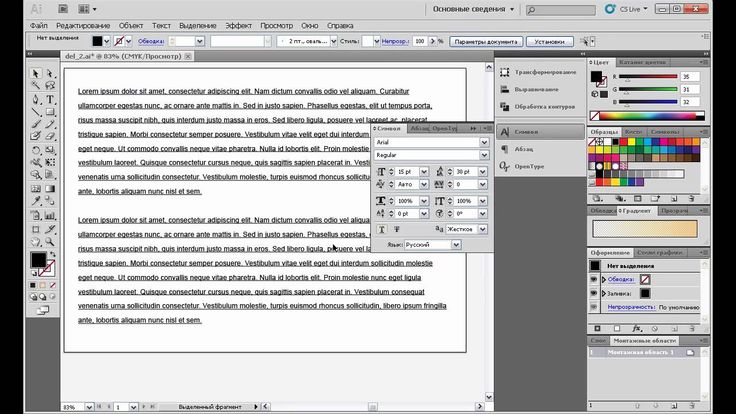Open the Основные сведения workspace dropdown
This screenshot has width=736, height=414.
click(473, 9)
